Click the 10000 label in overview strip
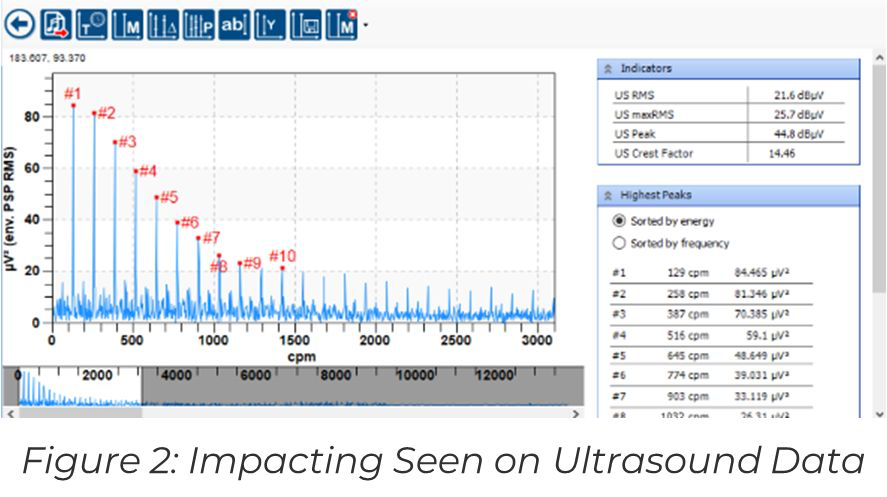The width and height of the screenshot is (887, 497). pyautogui.click(x=415, y=375)
